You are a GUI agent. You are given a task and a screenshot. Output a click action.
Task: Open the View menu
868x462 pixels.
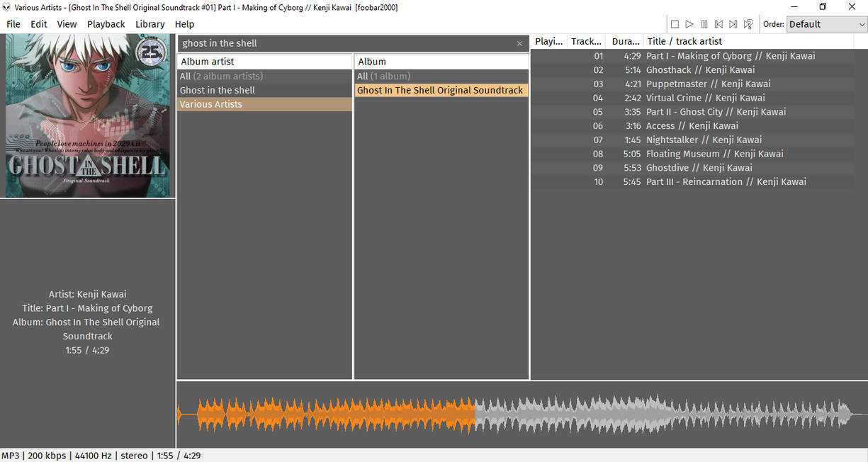[67, 24]
